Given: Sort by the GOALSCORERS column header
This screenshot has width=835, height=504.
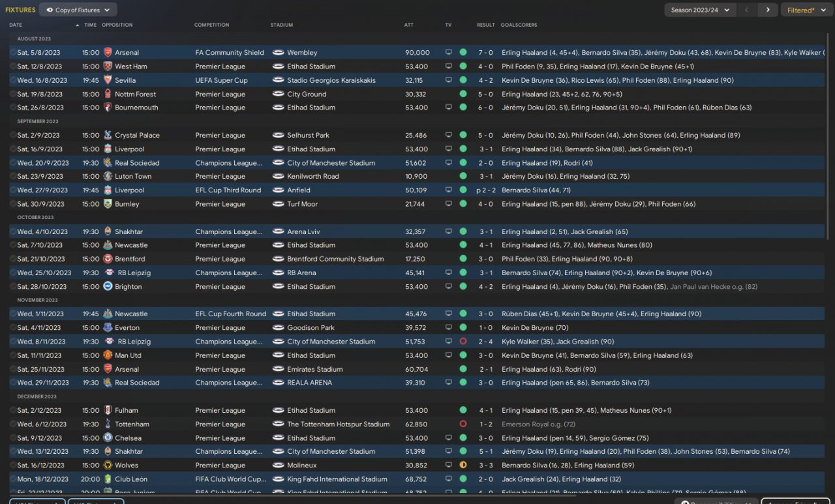Looking at the screenshot, I should (x=519, y=25).
